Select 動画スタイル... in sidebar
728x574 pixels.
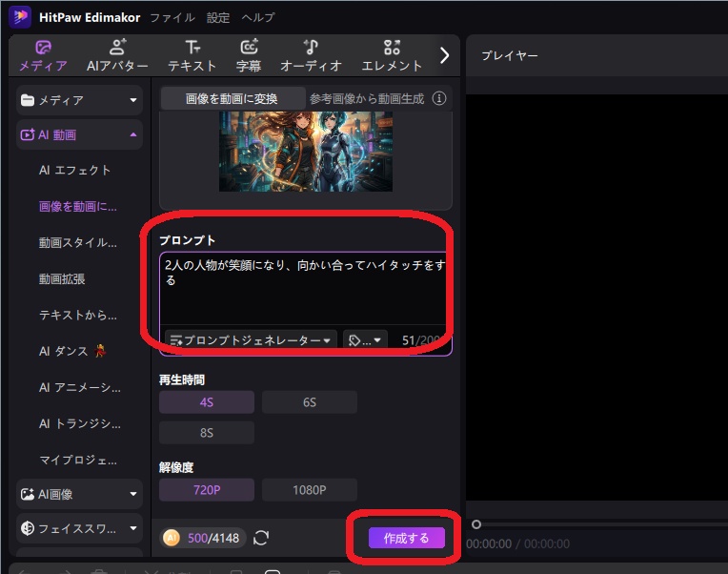coord(78,242)
